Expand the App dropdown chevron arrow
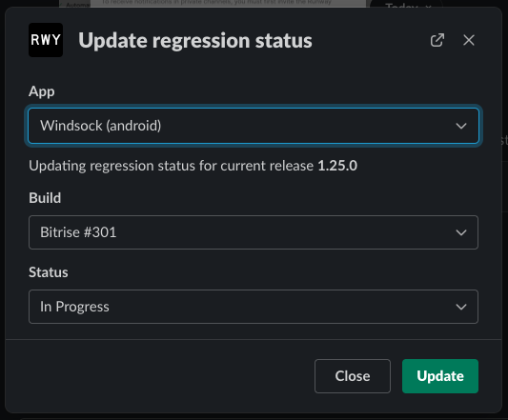508x420 pixels. (461, 126)
